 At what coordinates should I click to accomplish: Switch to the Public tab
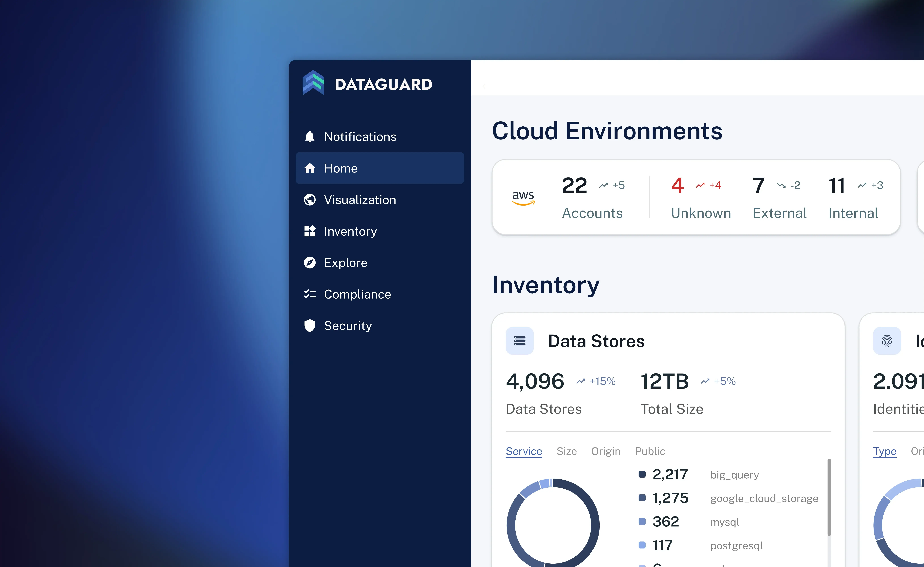point(650,451)
